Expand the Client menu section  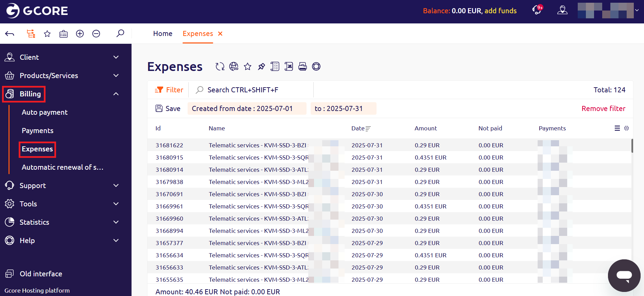click(116, 57)
